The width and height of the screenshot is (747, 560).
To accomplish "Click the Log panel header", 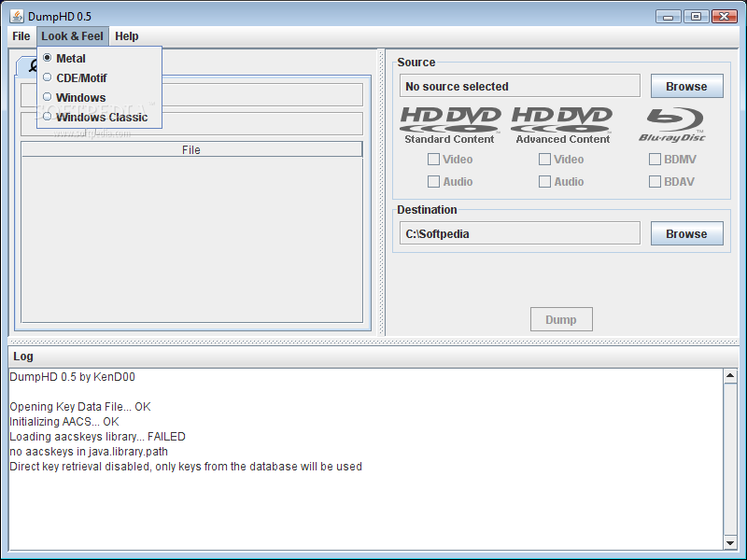I will click(373, 357).
